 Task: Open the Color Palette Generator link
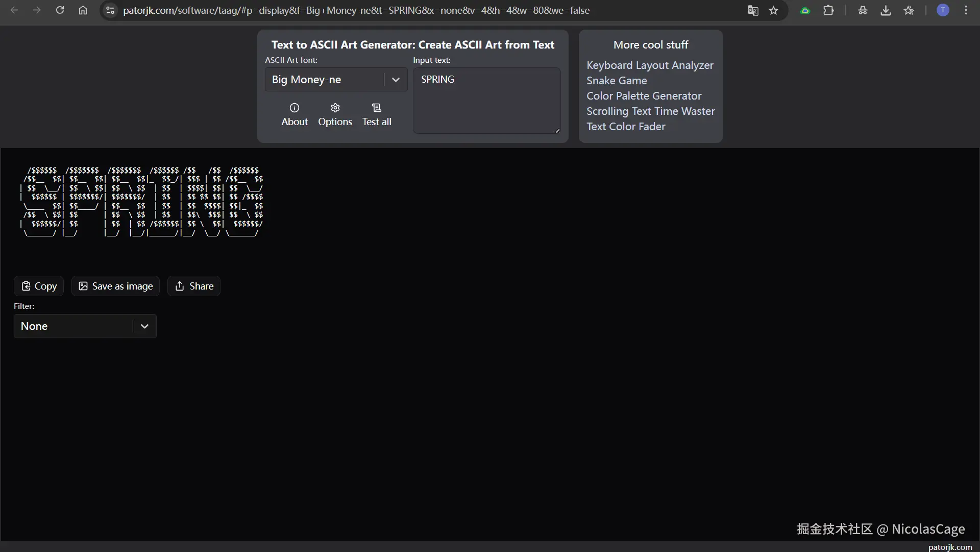644,96
